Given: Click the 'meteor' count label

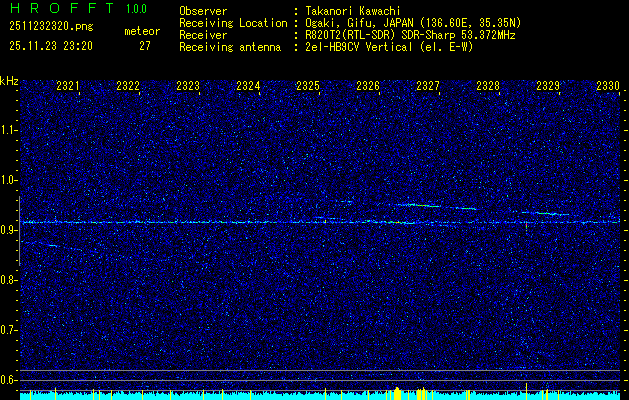Looking at the screenshot, I should [x=142, y=32].
